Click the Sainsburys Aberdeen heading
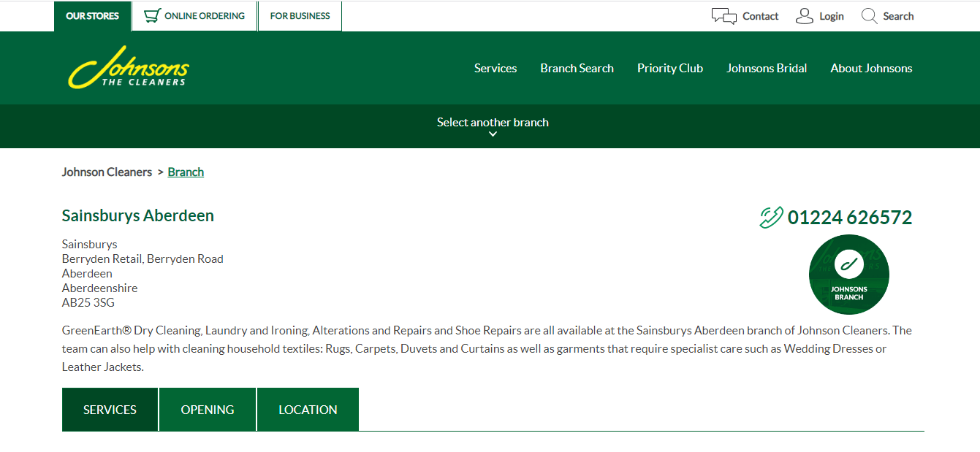 [138, 215]
